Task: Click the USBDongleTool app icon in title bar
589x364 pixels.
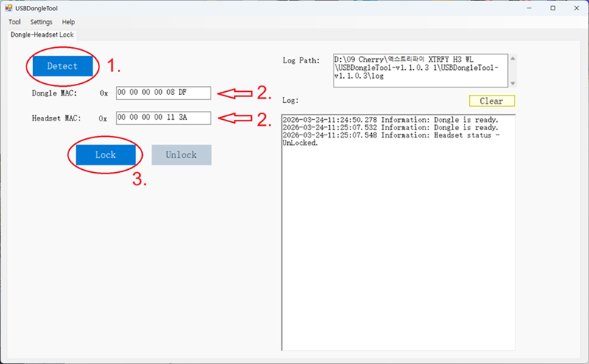Action: 8,8
